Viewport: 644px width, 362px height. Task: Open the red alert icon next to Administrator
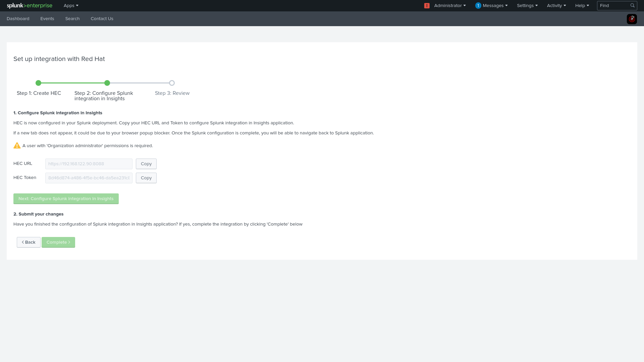coord(427,6)
